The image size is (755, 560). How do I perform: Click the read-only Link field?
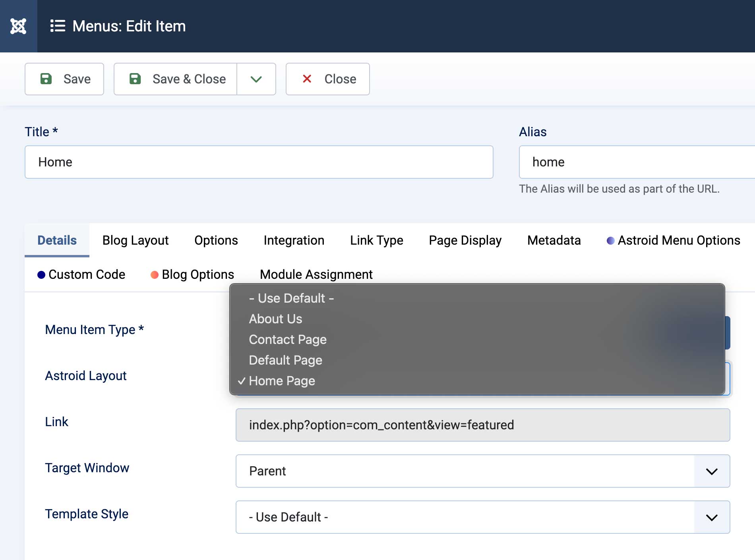pos(483,425)
